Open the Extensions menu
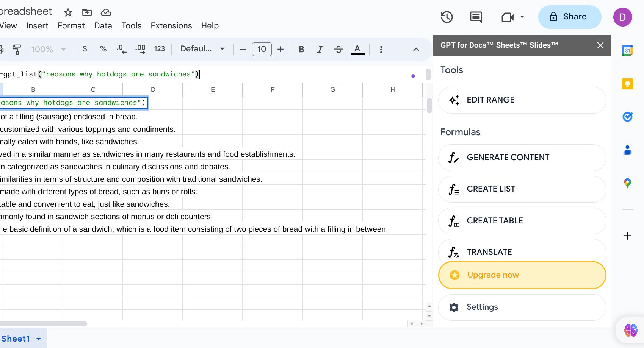 [171, 25]
